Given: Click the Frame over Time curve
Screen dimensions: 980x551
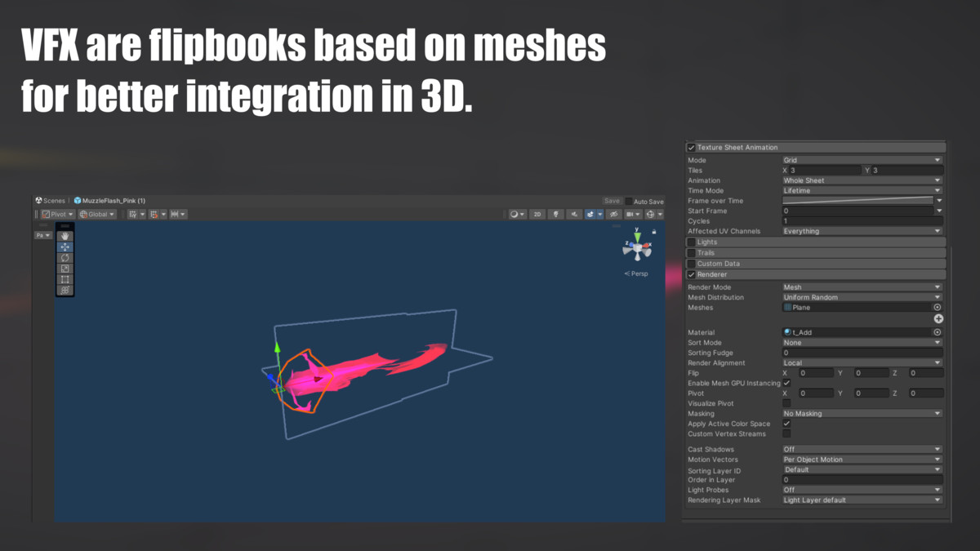Looking at the screenshot, I should pos(857,201).
